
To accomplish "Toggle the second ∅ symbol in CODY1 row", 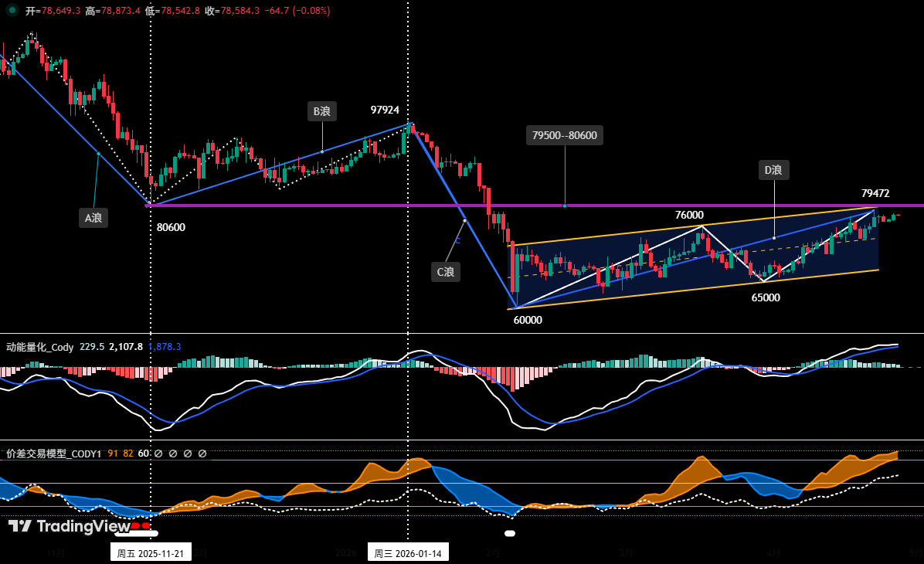I will click(172, 454).
